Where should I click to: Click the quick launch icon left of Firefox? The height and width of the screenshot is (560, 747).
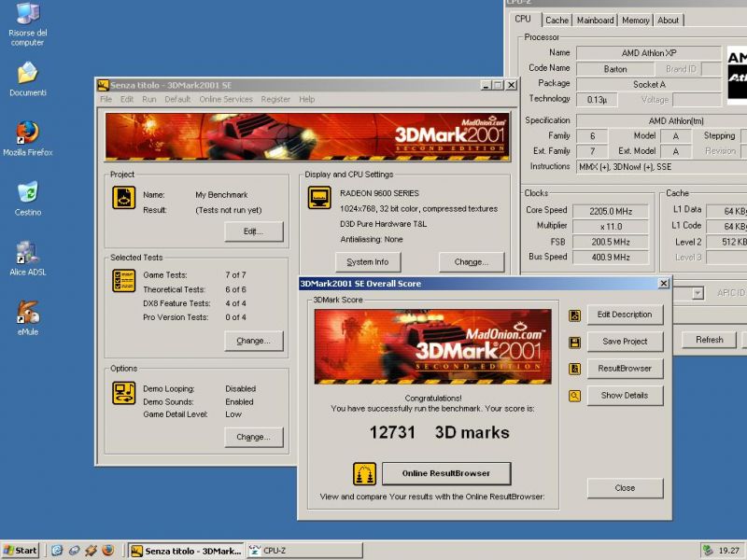(x=91, y=551)
